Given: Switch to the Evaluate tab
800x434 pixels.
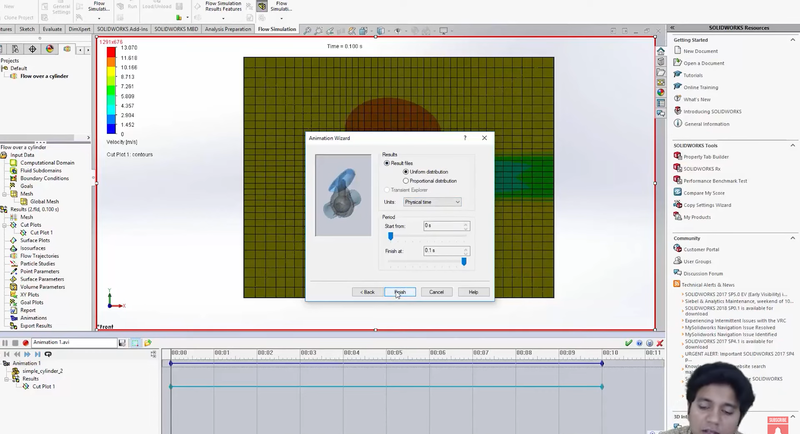Looking at the screenshot, I should pyautogui.click(x=52, y=29).
